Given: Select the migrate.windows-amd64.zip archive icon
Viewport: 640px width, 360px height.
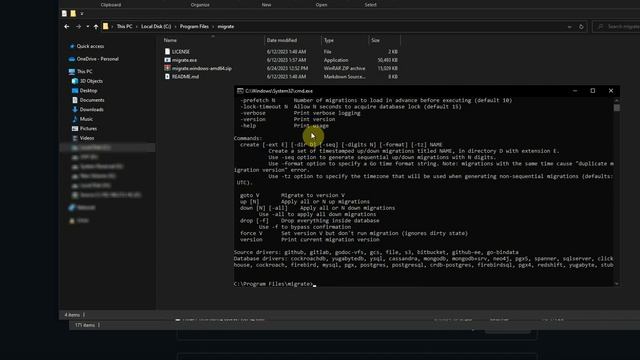Looking at the screenshot, I should tap(167, 68).
